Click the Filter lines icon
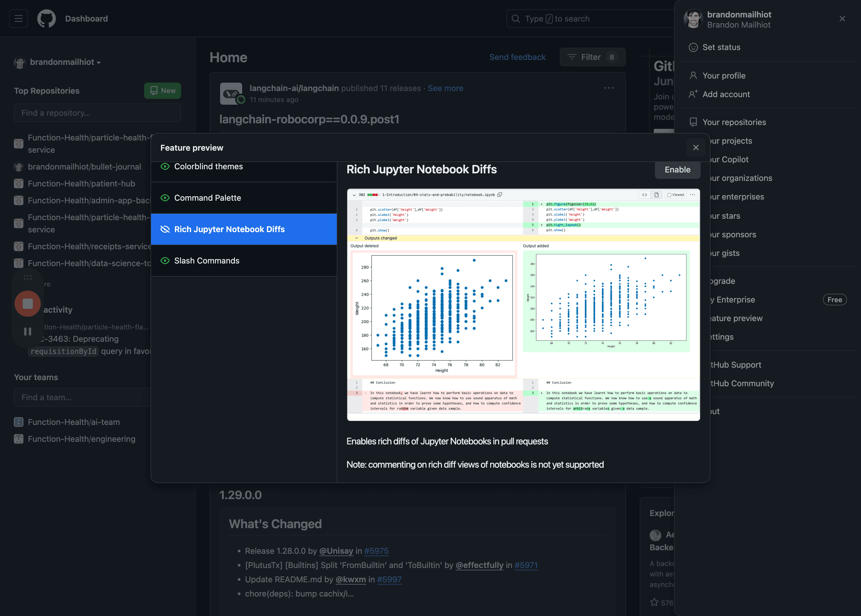Screen dimensions: 861x616 (x=572, y=57)
